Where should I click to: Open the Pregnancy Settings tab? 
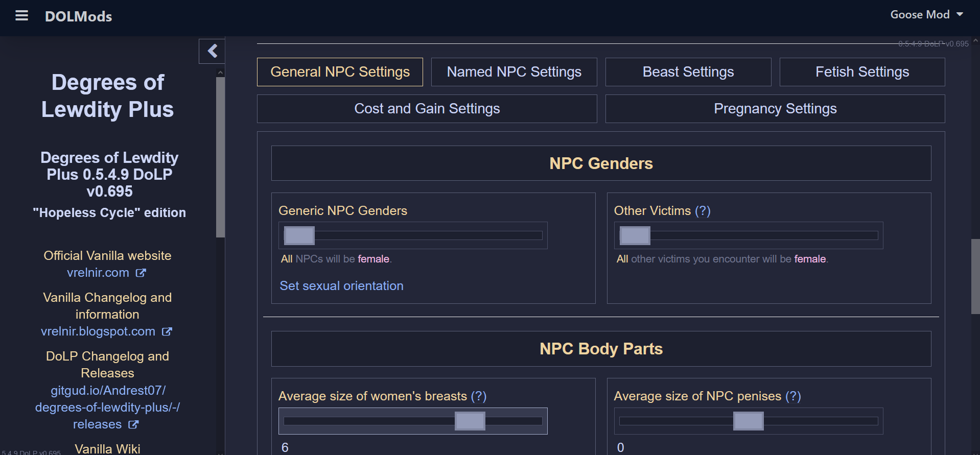click(x=775, y=109)
